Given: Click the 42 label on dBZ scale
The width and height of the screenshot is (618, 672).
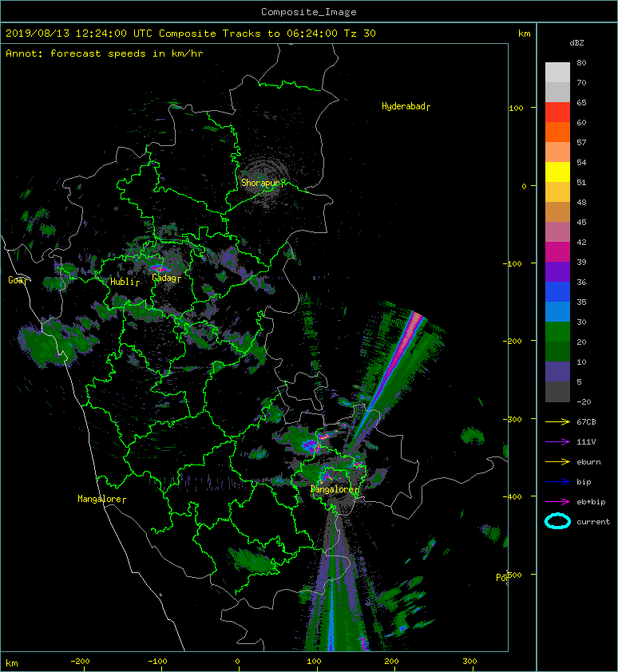Looking at the screenshot, I should click(581, 242).
